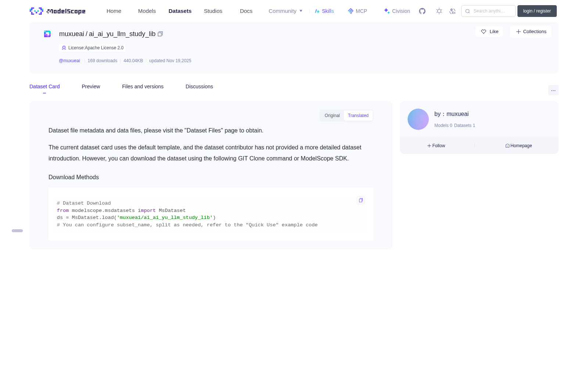Screen dimensions: 588x368
Task: Copy dataset name with copy icon
Action: point(160,34)
